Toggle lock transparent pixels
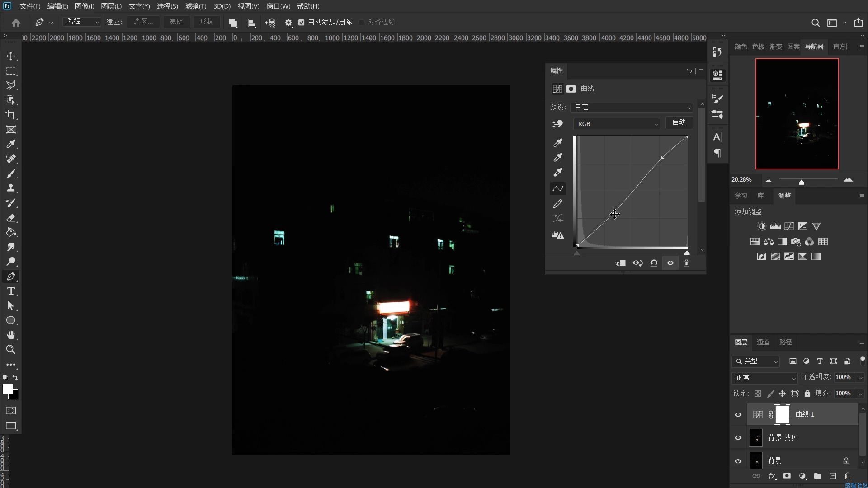 click(x=758, y=394)
